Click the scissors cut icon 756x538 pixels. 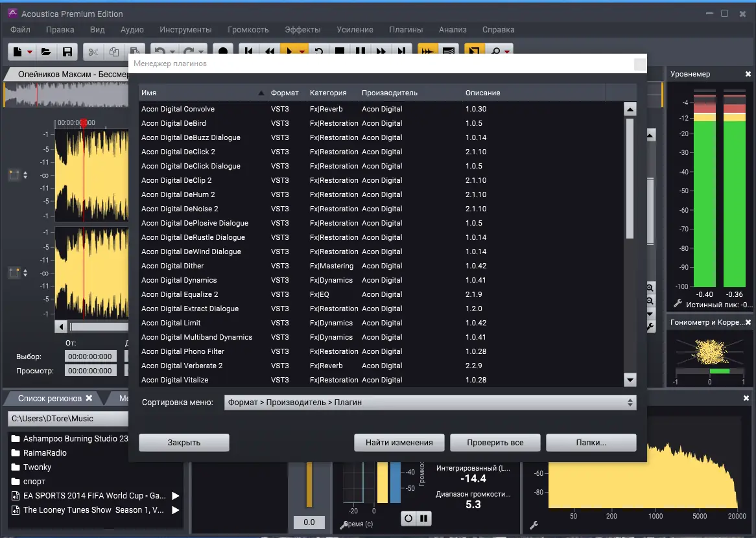click(93, 51)
